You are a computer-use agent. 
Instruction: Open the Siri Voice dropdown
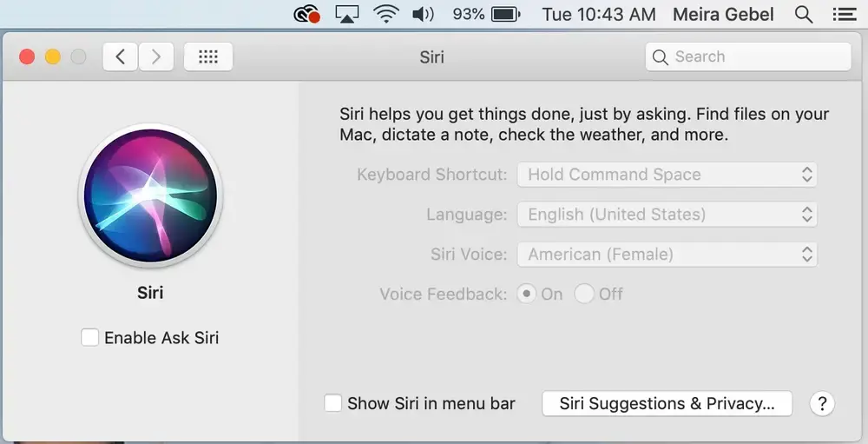coord(667,255)
